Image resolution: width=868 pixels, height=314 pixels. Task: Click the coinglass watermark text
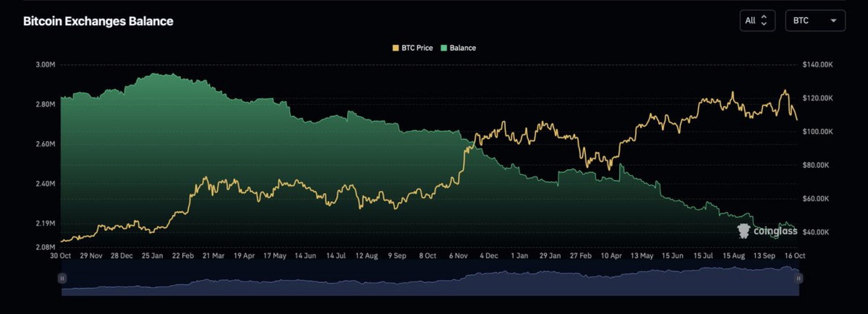coord(775,231)
